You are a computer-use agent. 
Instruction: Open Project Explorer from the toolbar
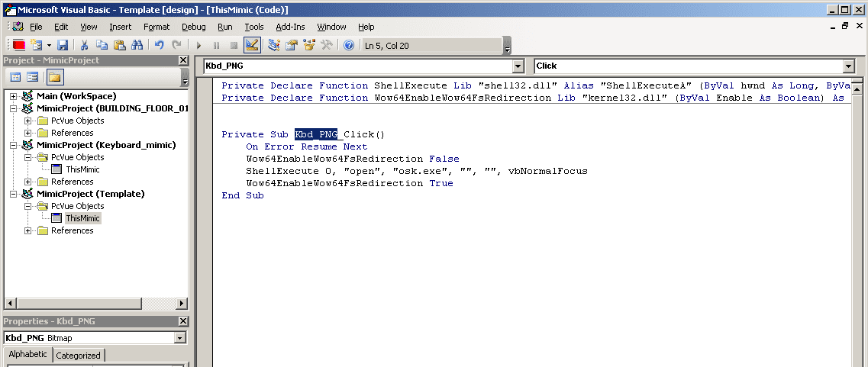[x=273, y=45]
